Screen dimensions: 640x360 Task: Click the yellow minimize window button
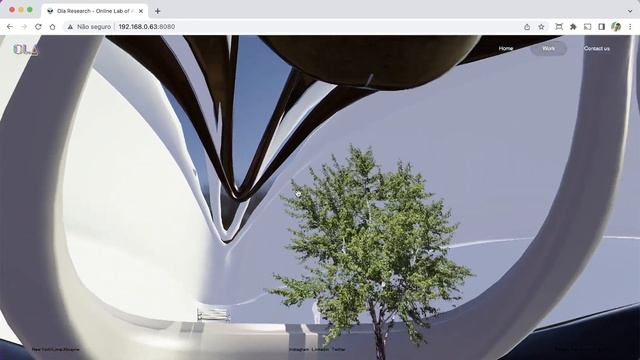click(x=21, y=10)
